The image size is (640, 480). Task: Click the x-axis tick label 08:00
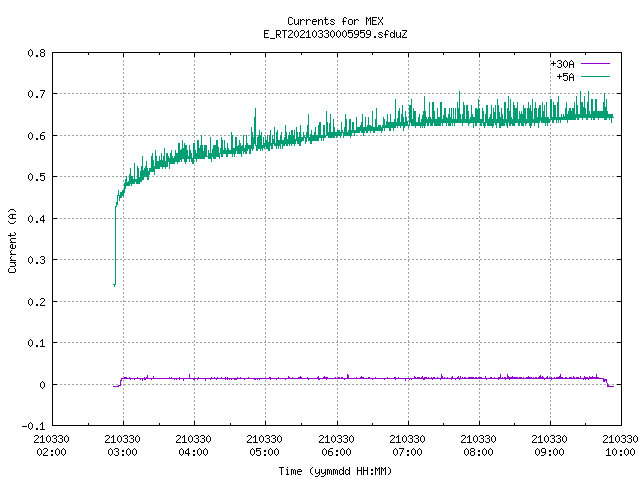click(x=478, y=452)
